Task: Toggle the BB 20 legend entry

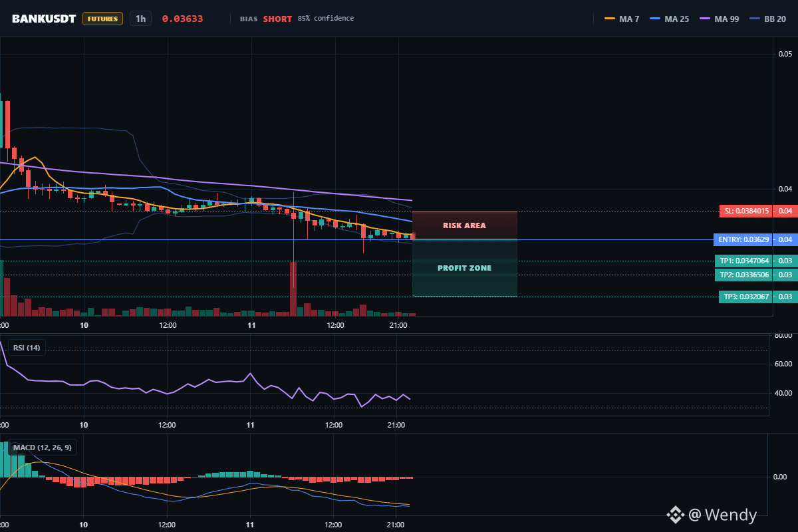Action: 767,19
